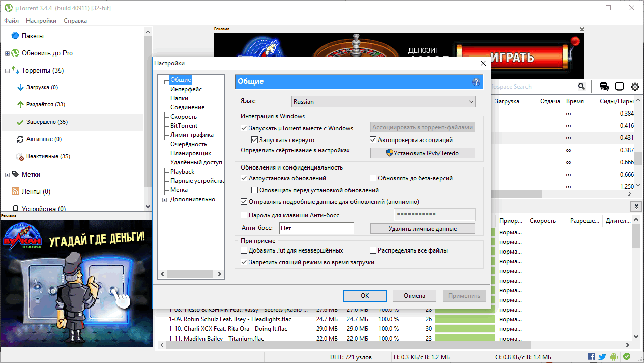Open the Справка menu
This screenshot has height=363, width=644.
pyautogui.click(x=75, y=21)
